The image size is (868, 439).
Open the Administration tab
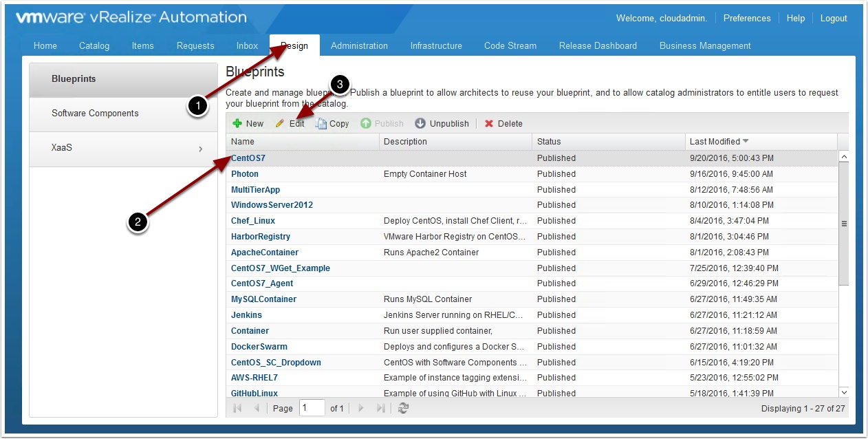[359, 45]
